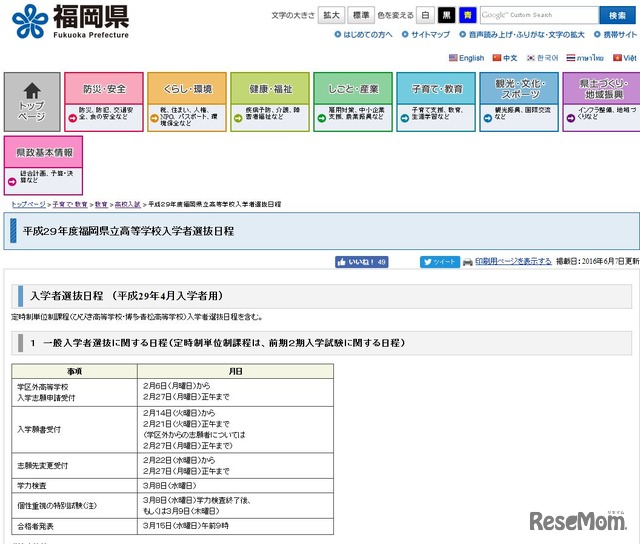Screen dimensions: 640x544
Task: Click the Chinese flag icon
Action: (497, 58)
